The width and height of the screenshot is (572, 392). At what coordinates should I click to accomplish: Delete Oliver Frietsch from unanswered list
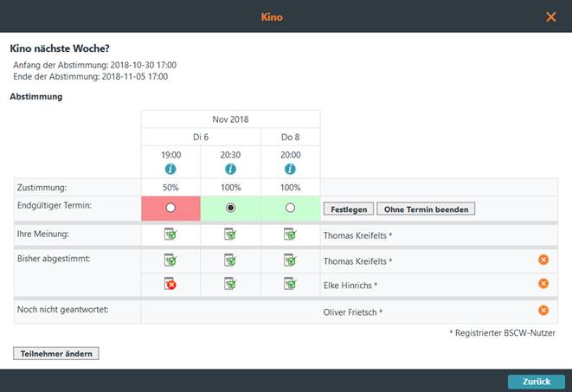point(543,311)
